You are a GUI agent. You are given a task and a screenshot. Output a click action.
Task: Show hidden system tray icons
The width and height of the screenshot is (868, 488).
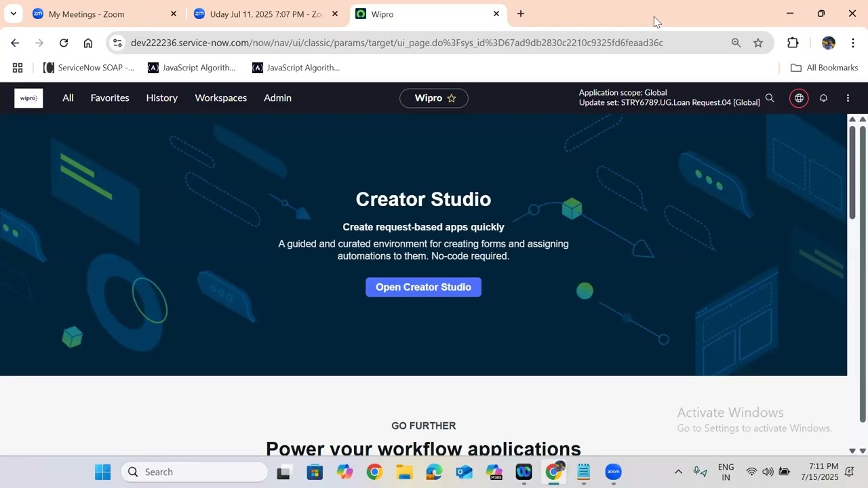(x=678, y=472)
